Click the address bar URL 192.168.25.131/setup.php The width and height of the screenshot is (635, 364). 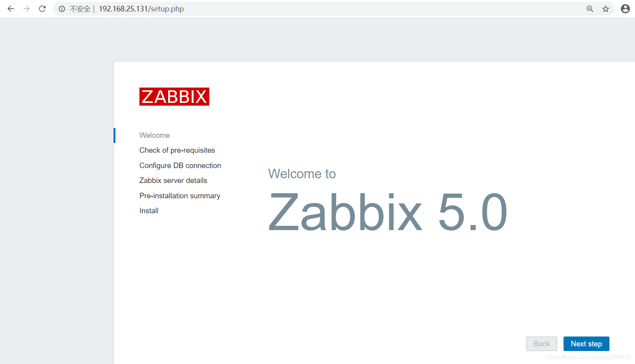pyautogui.click(x=141, y=9)
